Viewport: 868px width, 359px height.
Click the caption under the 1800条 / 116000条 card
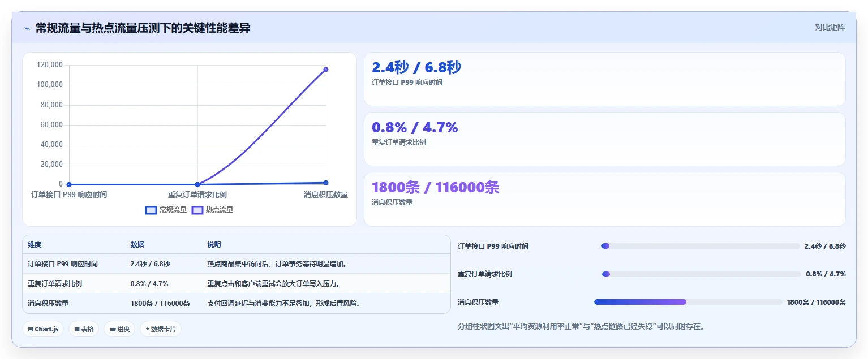pos(392,202)
